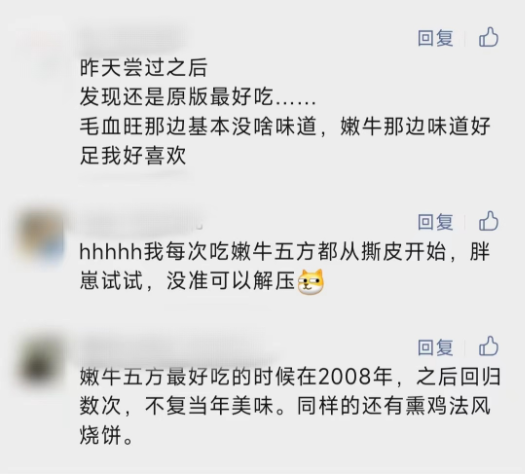Image resolution: width=525 pixels, height=474 pixels.
Task: Like the hhhhh 嫩牛五方 撕皮 comment
Action: (x=489, y=221)
